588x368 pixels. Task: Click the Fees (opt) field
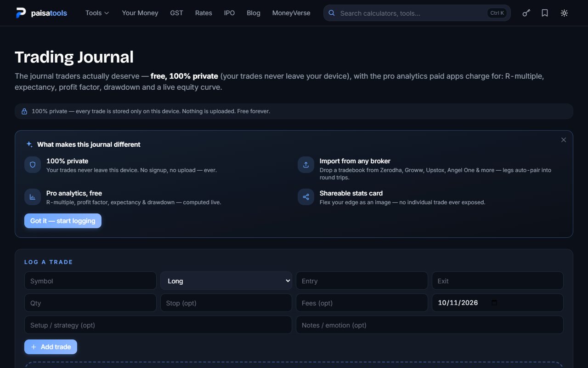pos(362,303)
